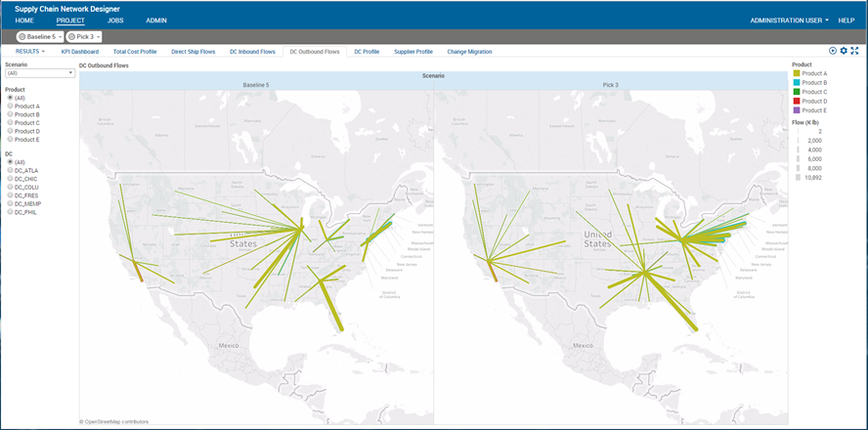Viewport: 868px width, 430px height.
Task: Open the Baseline 5 dropdown arrow
Action: pos(60,37)
